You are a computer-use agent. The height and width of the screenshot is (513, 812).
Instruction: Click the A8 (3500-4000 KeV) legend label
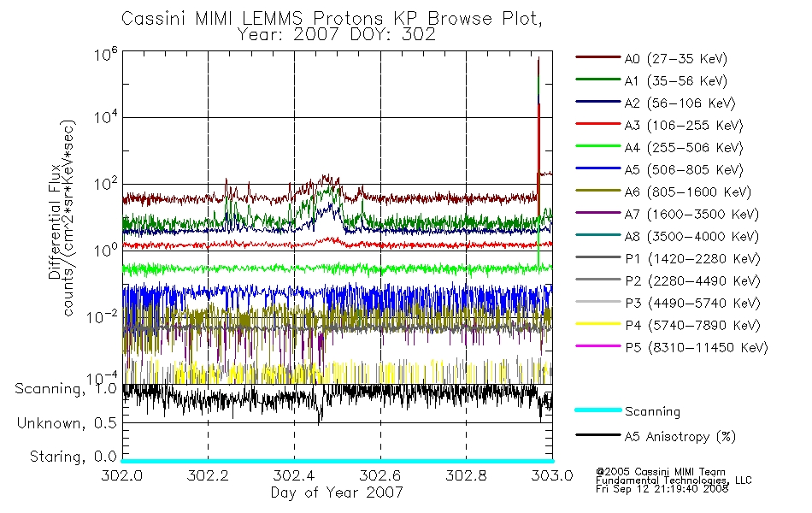(x=691, y=237)
